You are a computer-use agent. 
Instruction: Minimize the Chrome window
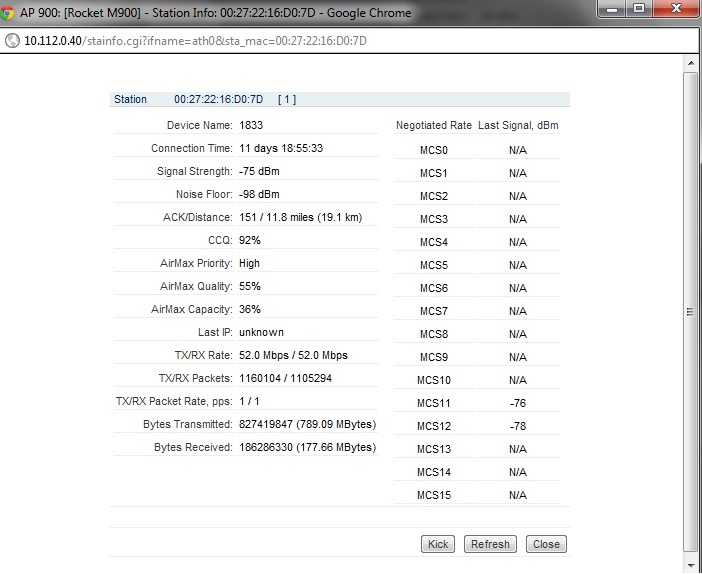click(612, 9)
